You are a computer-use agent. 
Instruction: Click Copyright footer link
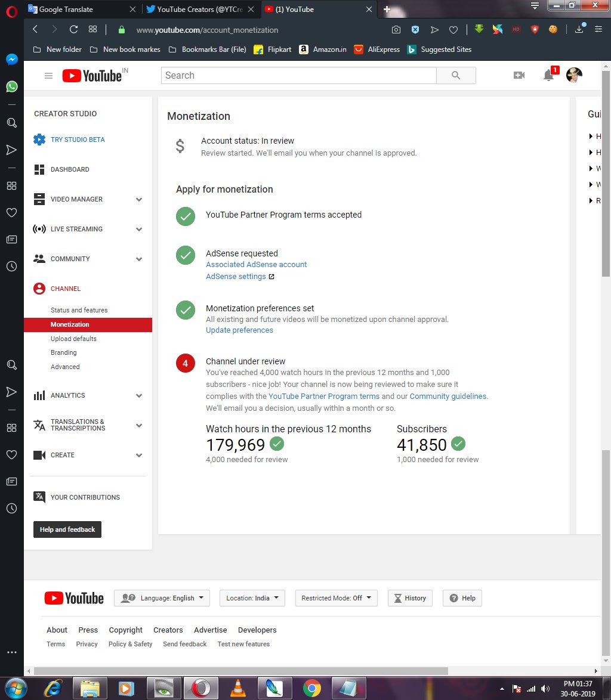pos(125,630)
